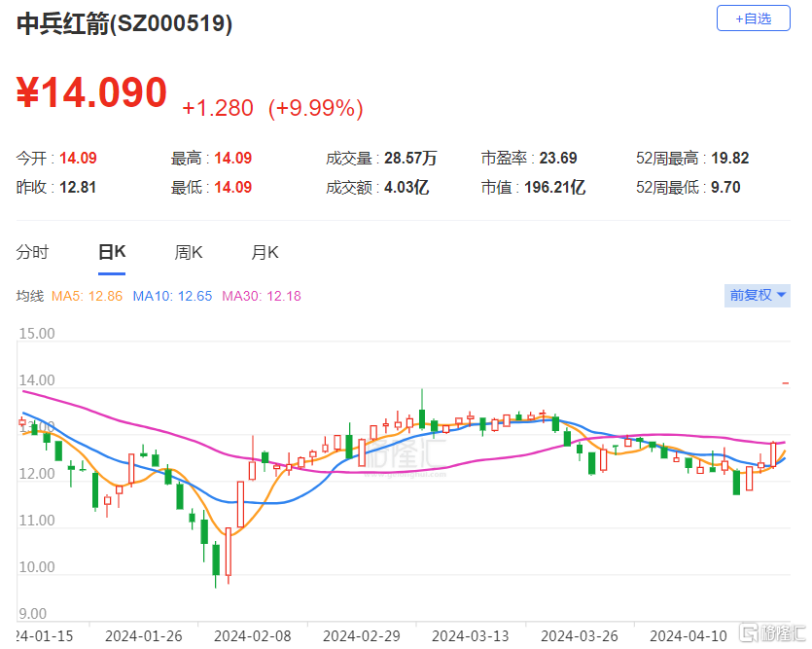Click the 最低 value 14.09
The height and width of the screenshot is (649, 812).
(x=233, y=187)
